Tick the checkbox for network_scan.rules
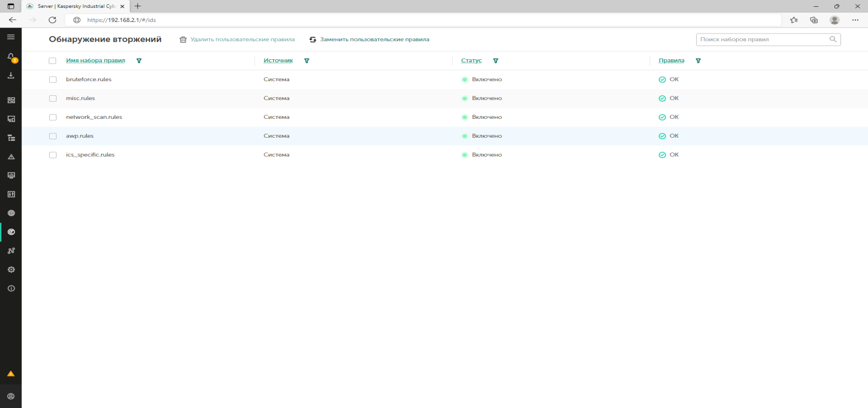 (53, 117)
